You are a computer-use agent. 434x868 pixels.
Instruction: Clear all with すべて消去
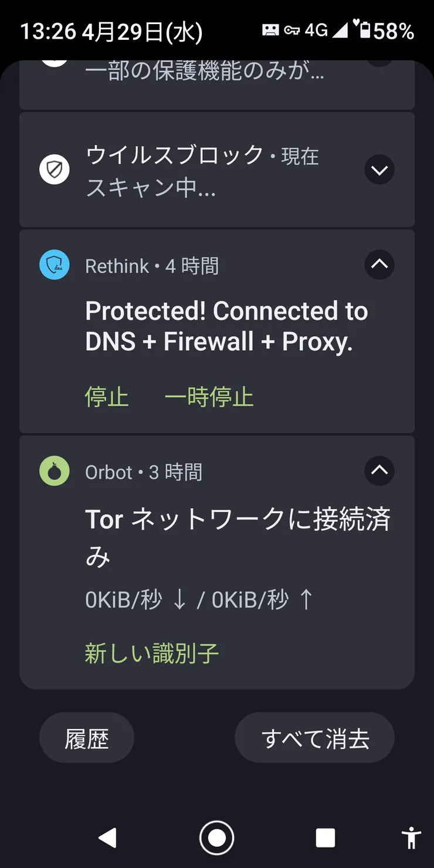tap(315, 738)
